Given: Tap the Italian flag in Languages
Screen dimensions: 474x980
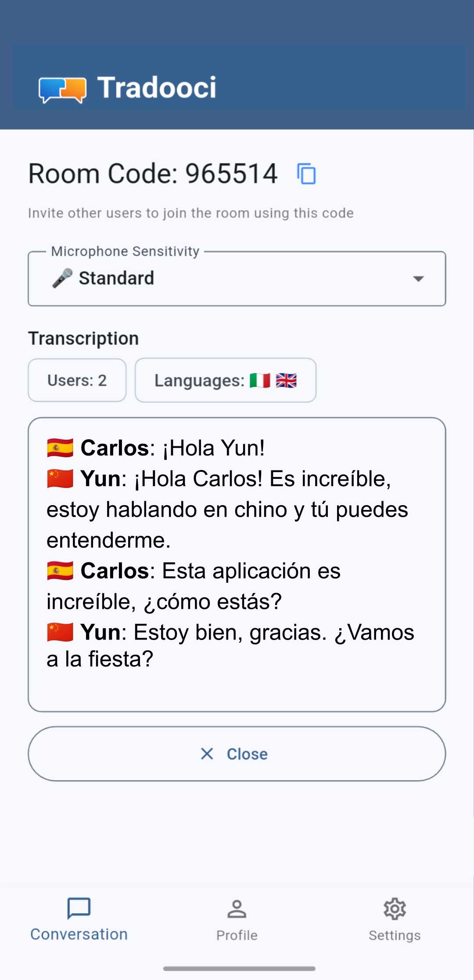Looking at the screenshot, I should pos(260,380).
